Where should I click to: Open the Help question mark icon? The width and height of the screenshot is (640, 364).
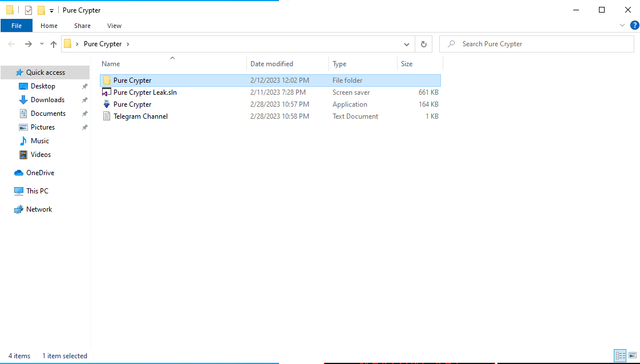(x=635, y=25)
